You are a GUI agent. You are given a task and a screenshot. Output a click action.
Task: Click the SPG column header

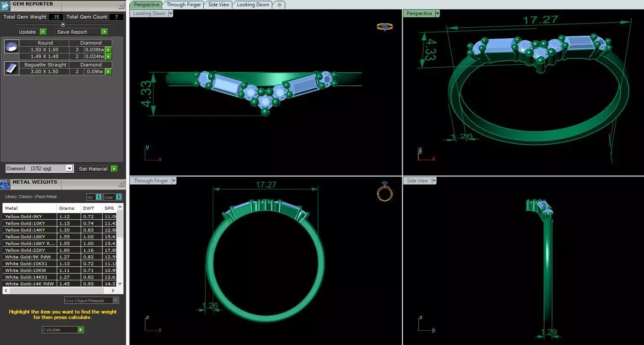[109, 208]
